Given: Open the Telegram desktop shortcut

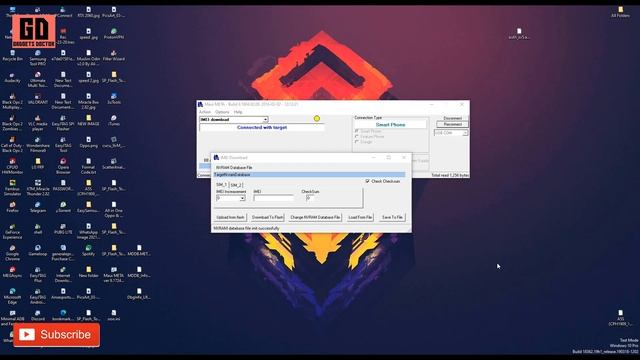Looking at the screenshot, I should (x=38, y=207).
